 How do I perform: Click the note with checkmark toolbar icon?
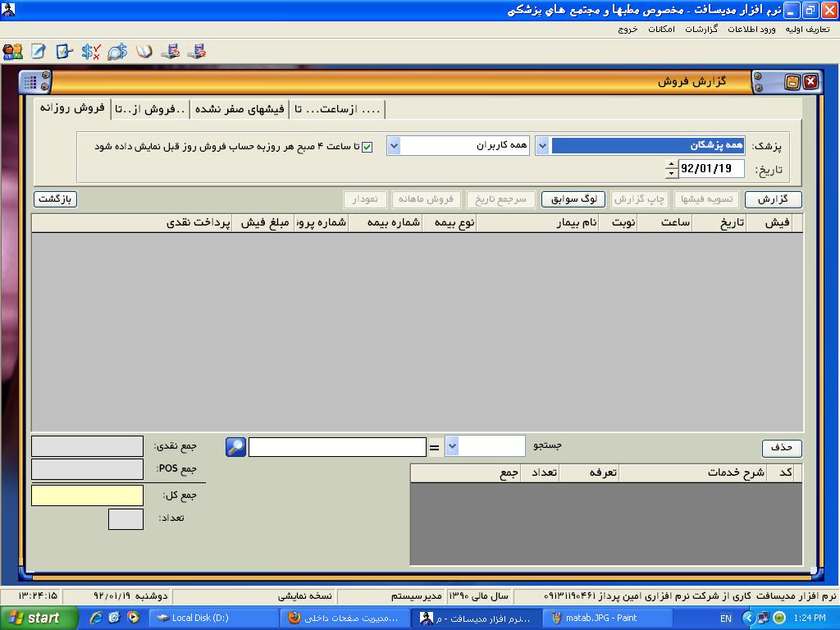[x=64, y=52]
